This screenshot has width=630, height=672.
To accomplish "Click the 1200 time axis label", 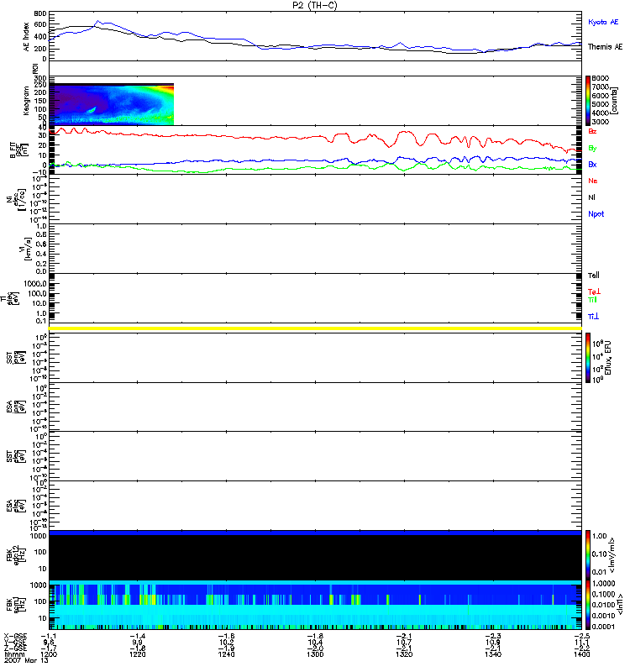I will [49, 654].
